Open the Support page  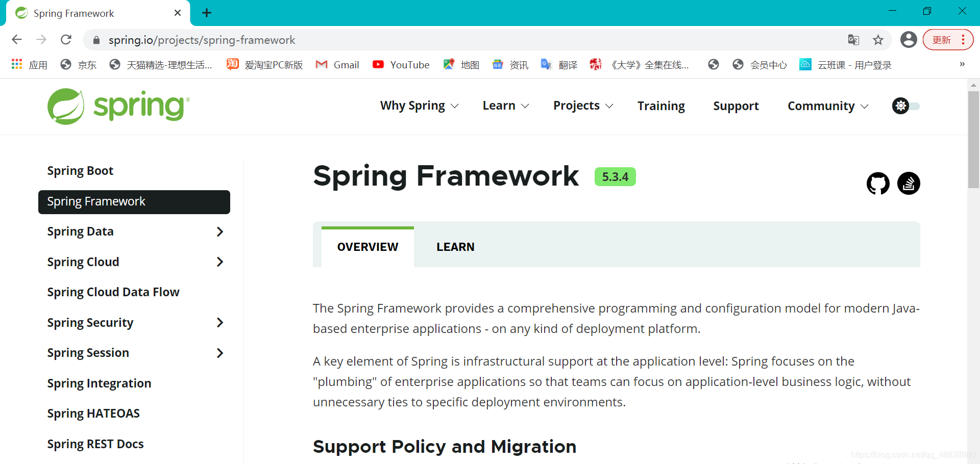click(736, 106)
